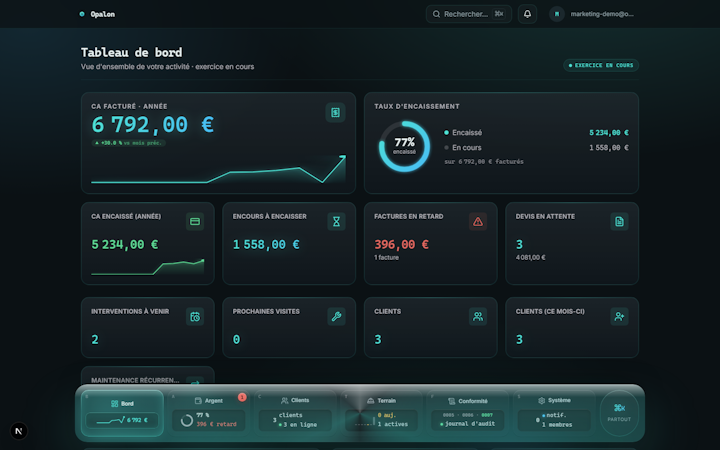
Task: Click the Exercice en cours badge
Action: [x=601, y=65]
